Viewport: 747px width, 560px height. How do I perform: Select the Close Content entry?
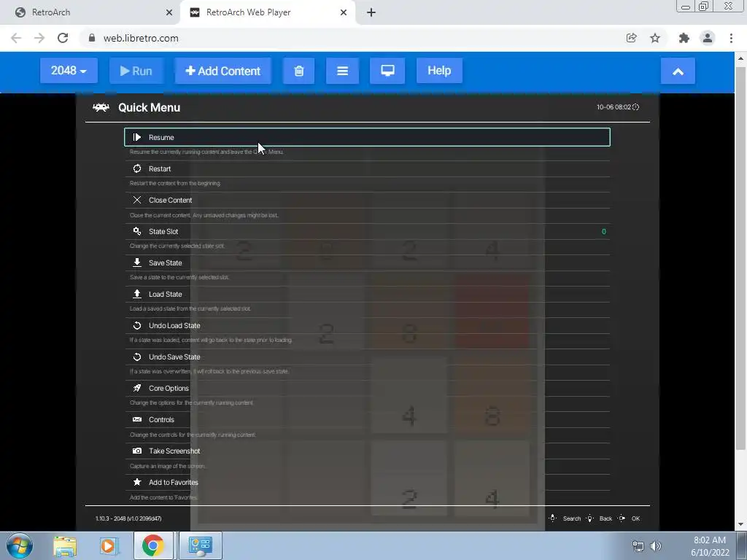coord(367,200)
